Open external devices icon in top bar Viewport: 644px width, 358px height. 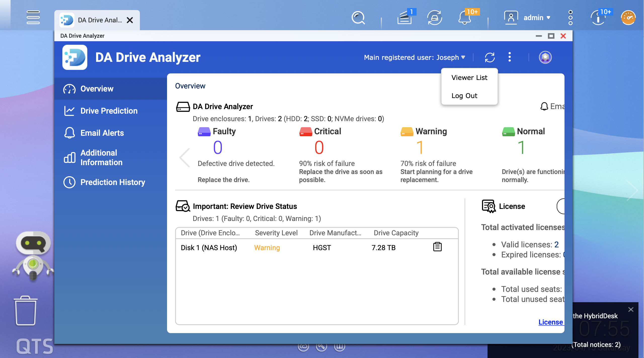pyautogui.click(x=434, y=18)
